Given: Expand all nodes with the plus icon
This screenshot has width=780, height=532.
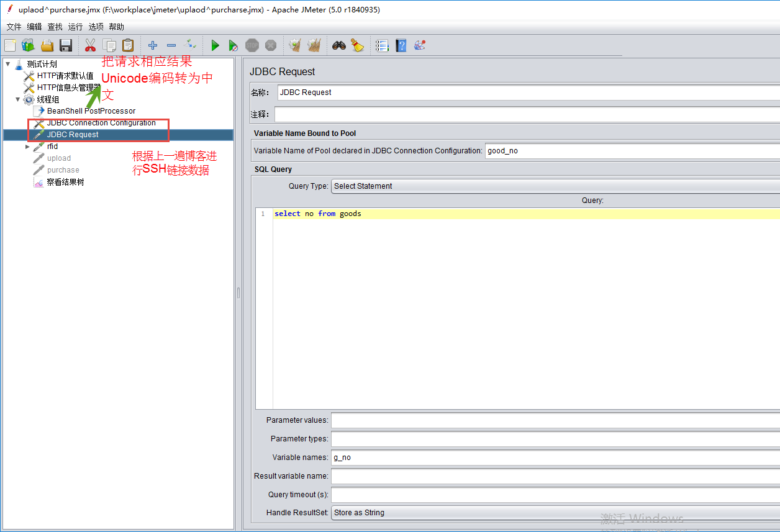Looking at the screenshot, I should [153, 45].
